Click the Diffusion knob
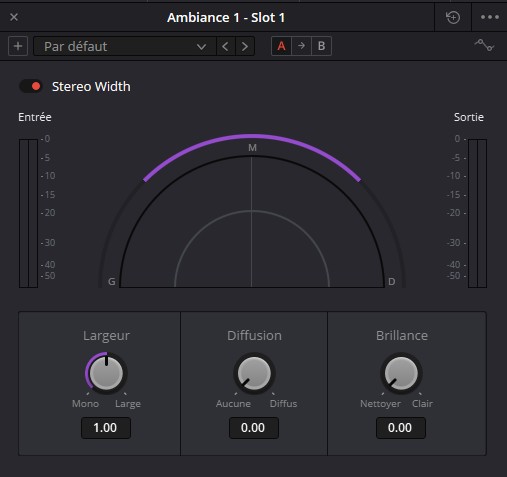507x477 pixels. point(254,373)
